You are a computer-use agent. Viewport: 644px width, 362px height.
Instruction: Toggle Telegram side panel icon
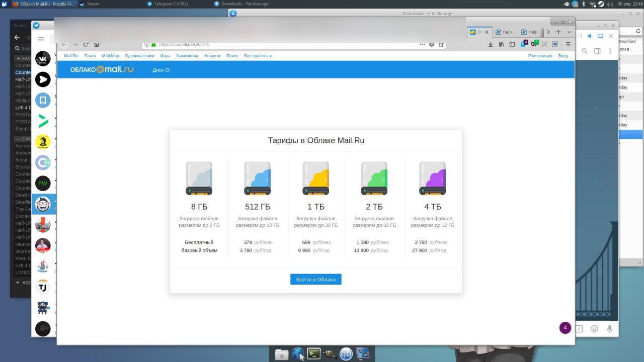click(x=597, y=51)
